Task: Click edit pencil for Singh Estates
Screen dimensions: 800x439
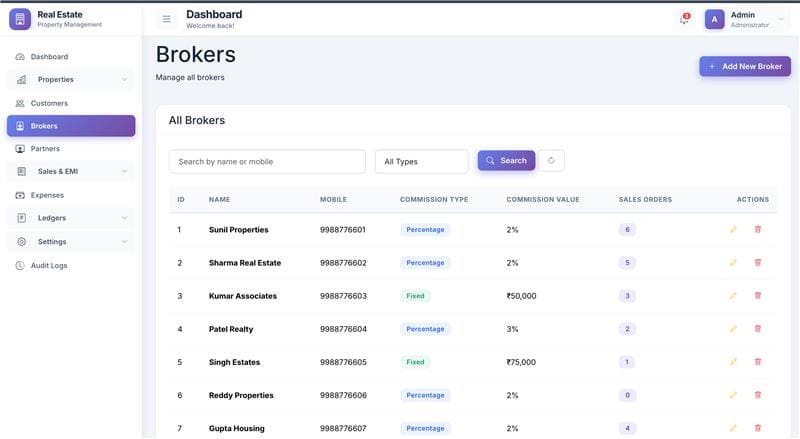Action: (x=733, y=362)
